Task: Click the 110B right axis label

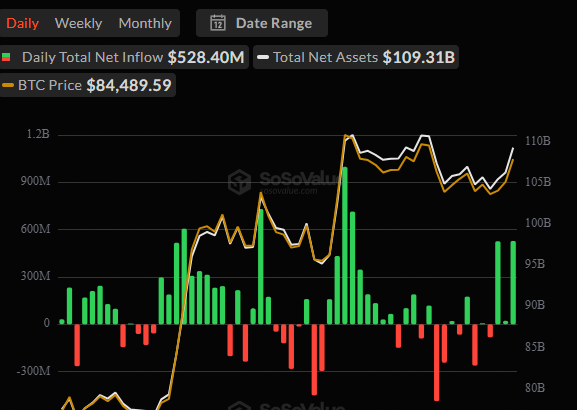Action: [538, 141]
